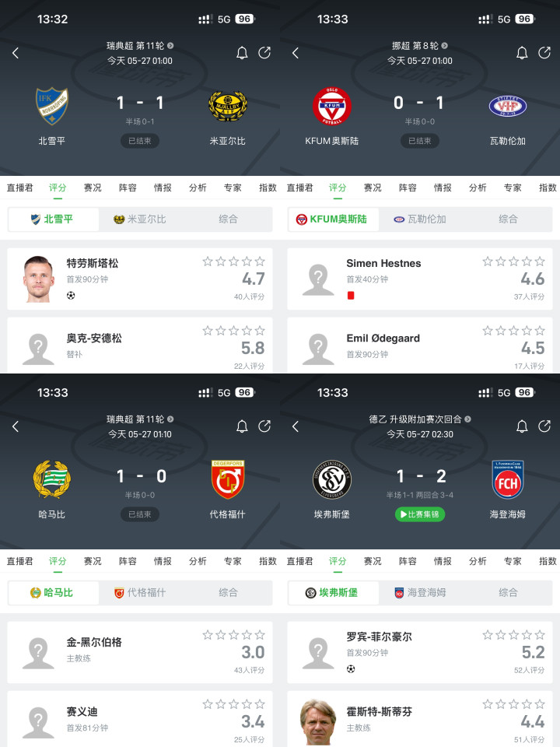Tap the bell icon in Norrköping match header
This screenshot has height=747, width=560.
click(x=242, y=53)
